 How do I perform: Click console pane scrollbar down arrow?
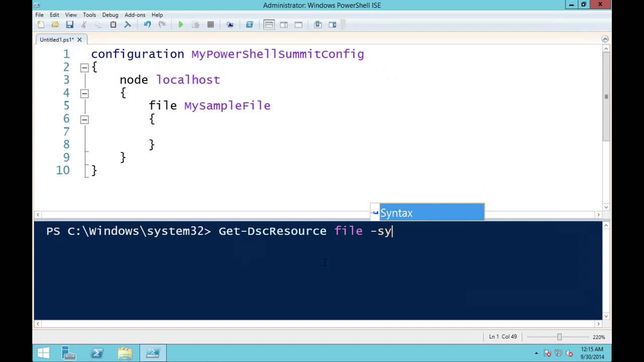606,316
